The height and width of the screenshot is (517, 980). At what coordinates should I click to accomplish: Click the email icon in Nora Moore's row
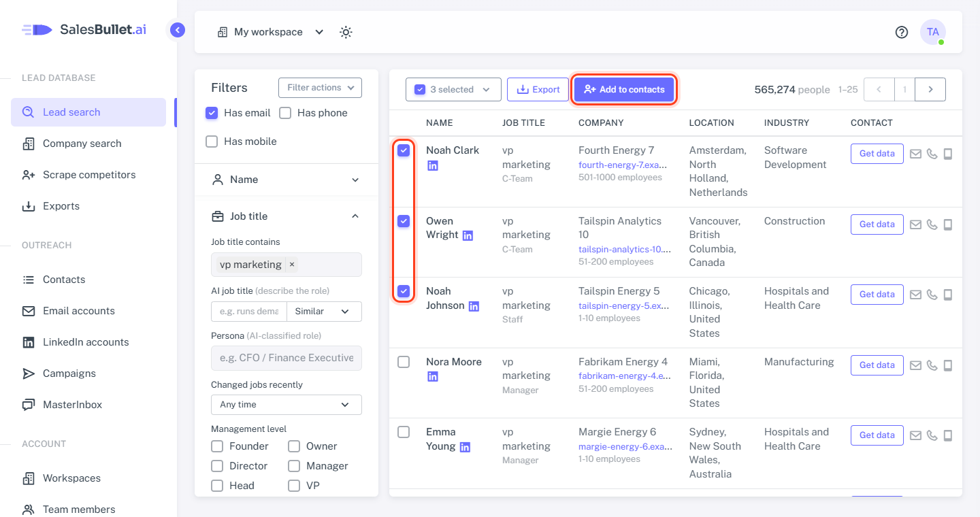(x=915, y=365)
